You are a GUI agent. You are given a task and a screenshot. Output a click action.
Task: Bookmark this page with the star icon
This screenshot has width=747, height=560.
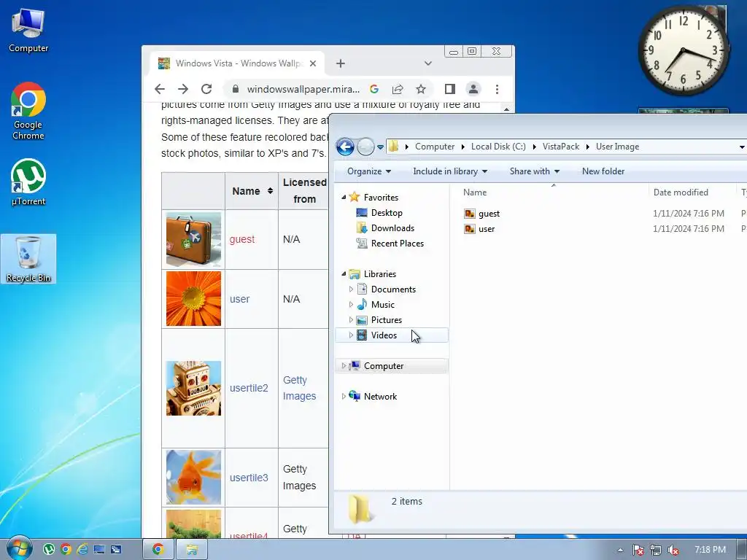click(421, 89)
